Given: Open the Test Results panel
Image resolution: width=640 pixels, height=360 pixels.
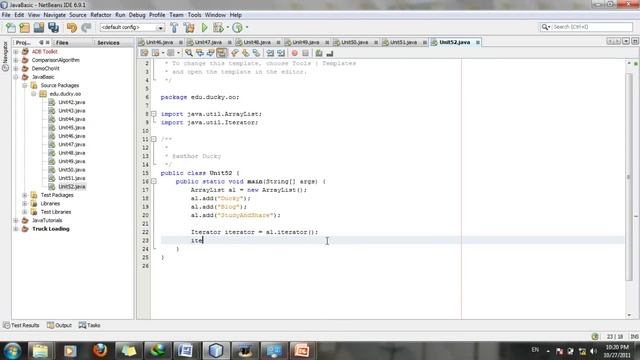Looking at the screenshot, I should click(21, 325).
